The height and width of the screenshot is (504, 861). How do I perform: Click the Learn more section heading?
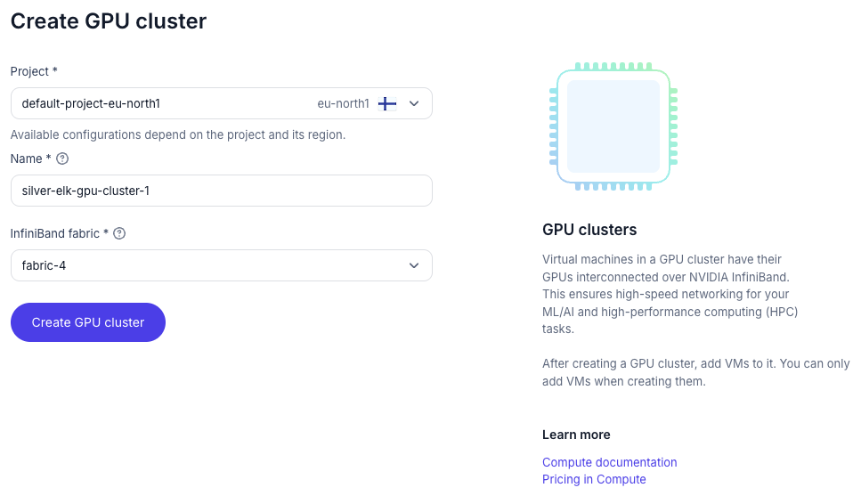pos(576,435)
